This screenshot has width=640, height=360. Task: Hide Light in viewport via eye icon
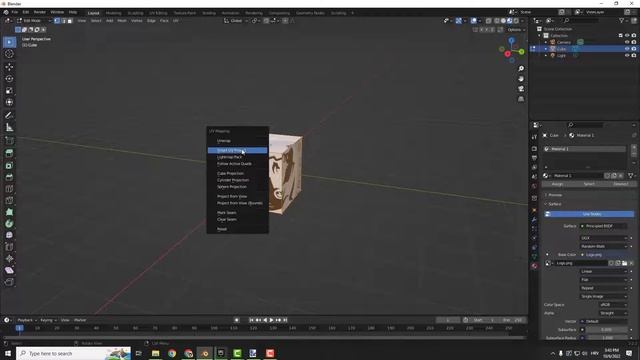pyautogui.click(x=627, y=55)
